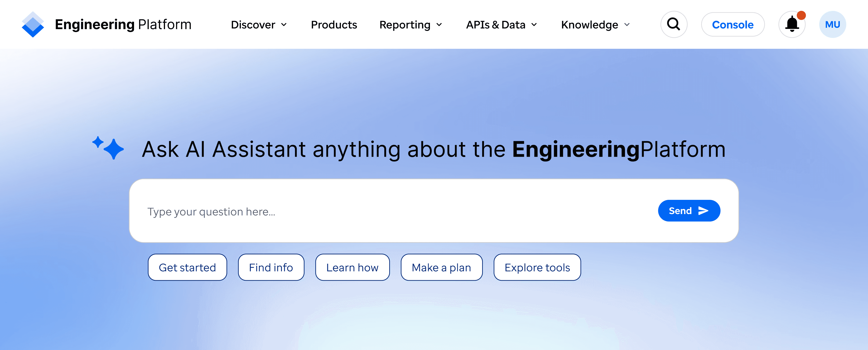Choose the Explore tools suggestion
Screen dimensions: 868x350
pos(537,267)
